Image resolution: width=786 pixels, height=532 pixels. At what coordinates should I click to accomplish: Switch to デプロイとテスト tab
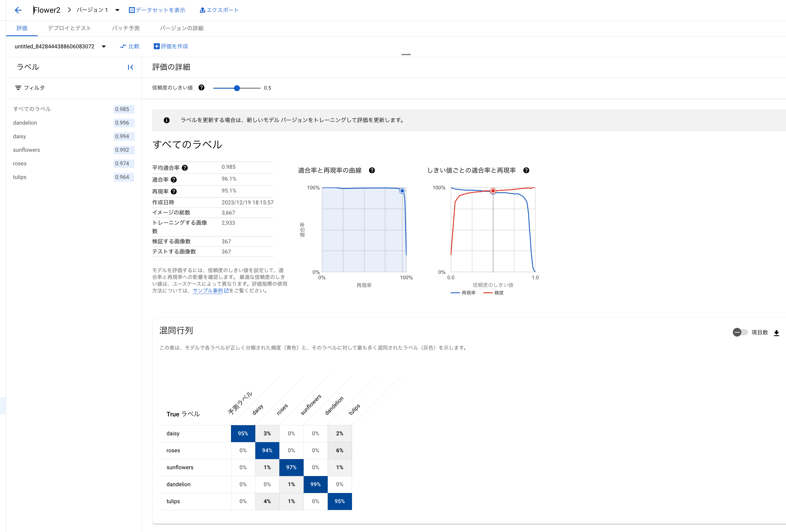point(69,28)
